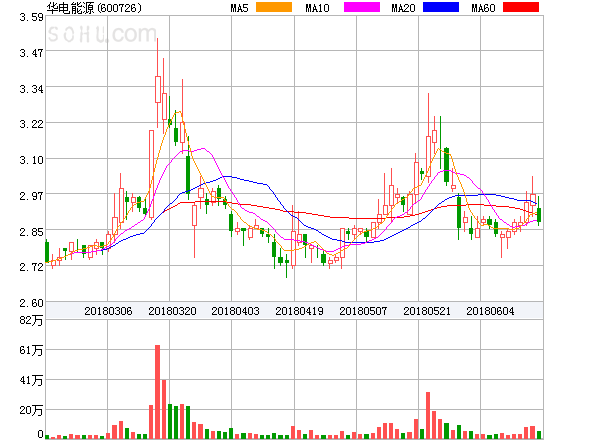The width and height of the screenshot is (600, 440).
Task: Click the tallest red volume bar
Action: 157,392
